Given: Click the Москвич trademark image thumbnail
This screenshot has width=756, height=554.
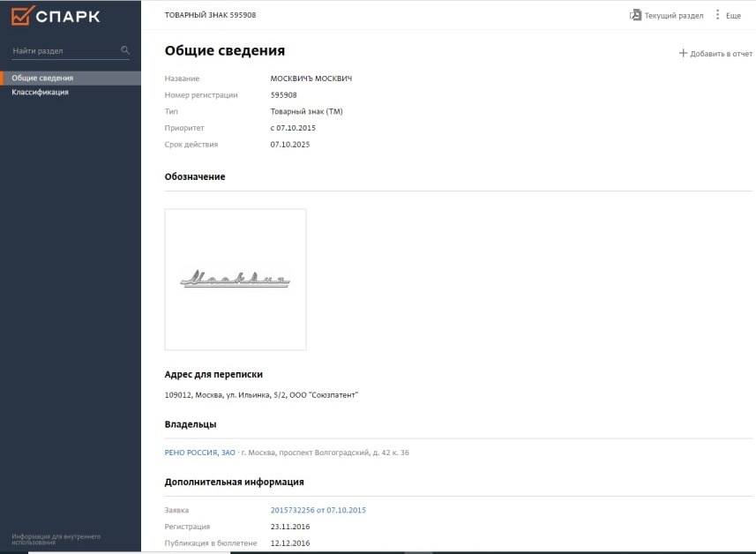Looking at the screenshot, I should (236, 279).
